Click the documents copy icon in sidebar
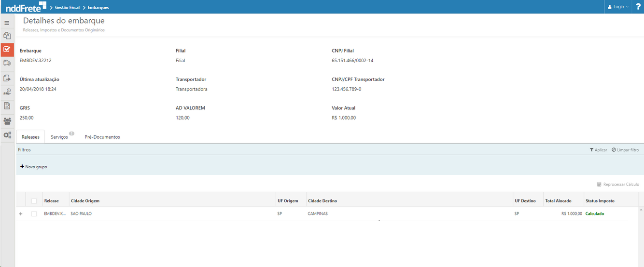 coord(7,36)
